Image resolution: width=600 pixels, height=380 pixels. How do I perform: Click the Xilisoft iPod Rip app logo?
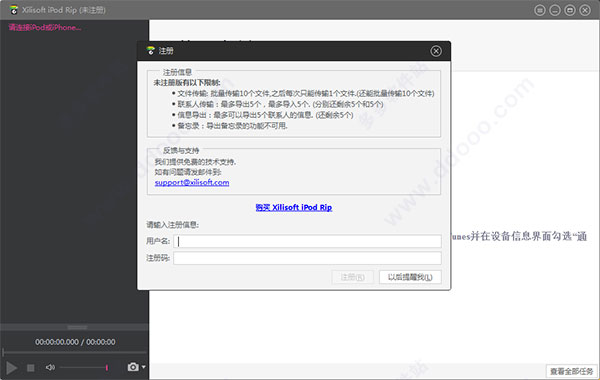(x=14, y=10)
